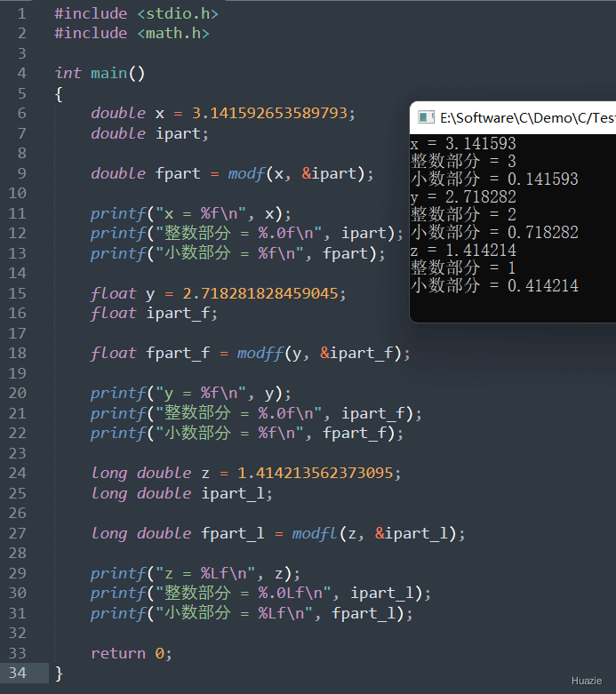Click the closing brace on line 34
Viewport: 616px width, 694px height.
click(x=59, y=674)
